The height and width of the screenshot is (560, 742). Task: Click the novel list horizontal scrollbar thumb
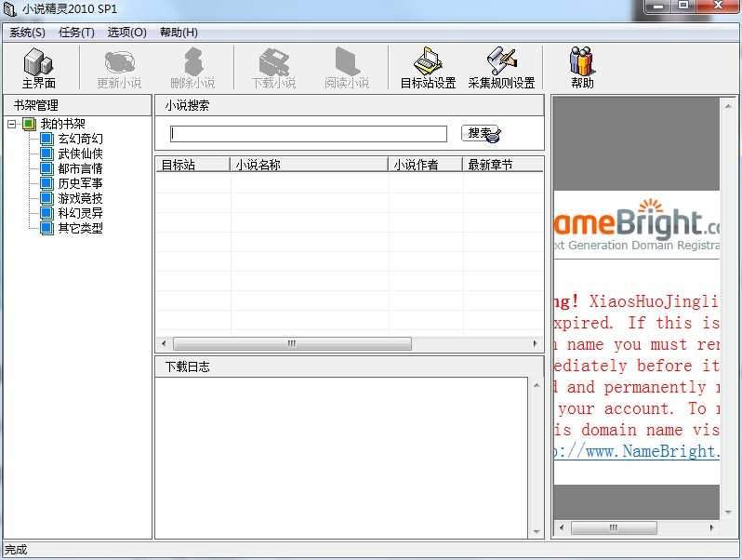coord(292,343)
